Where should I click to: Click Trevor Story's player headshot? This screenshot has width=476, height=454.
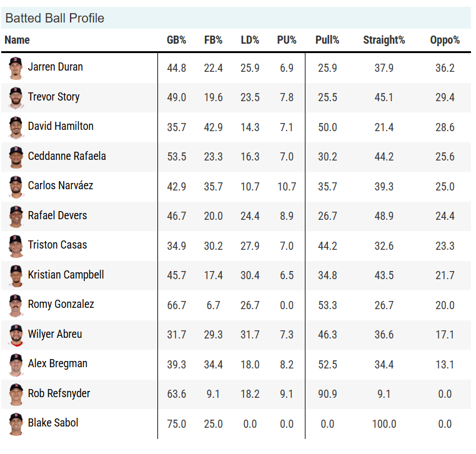coord(16,97)
